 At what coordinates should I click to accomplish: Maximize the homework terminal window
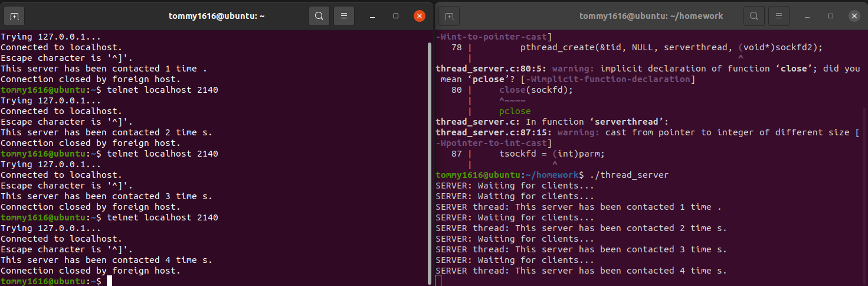tap(831, 16)
